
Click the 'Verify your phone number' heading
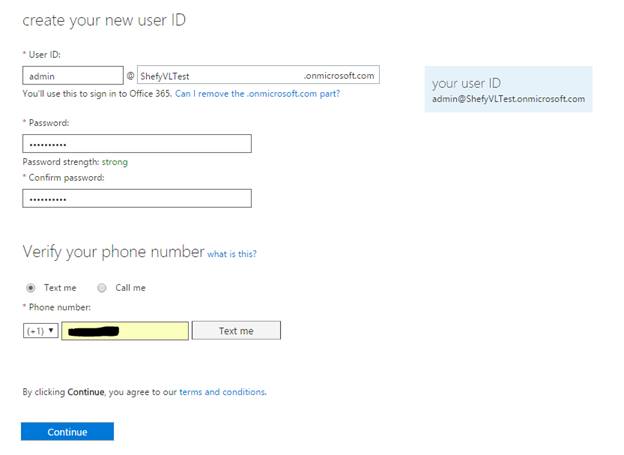113,252
